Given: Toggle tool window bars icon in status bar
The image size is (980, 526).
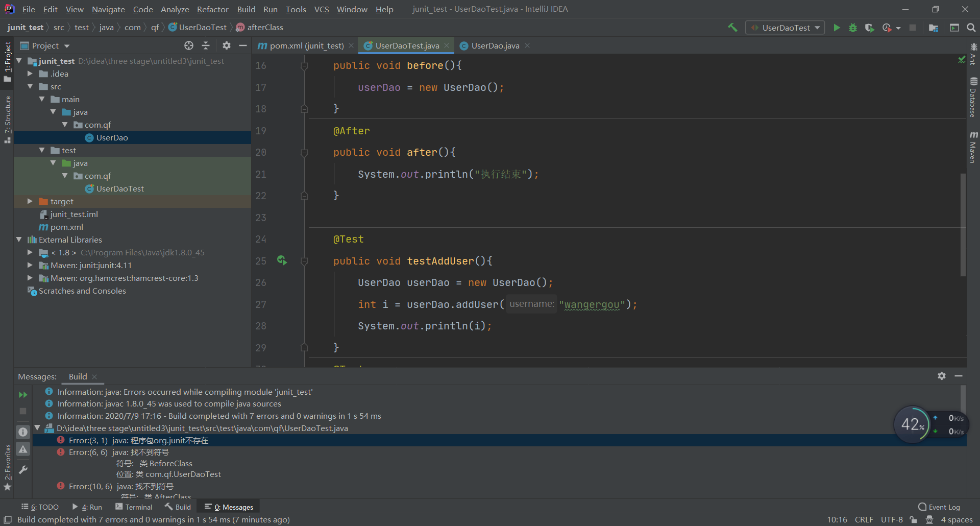Looking at the screenshot, I should [8, 519].
